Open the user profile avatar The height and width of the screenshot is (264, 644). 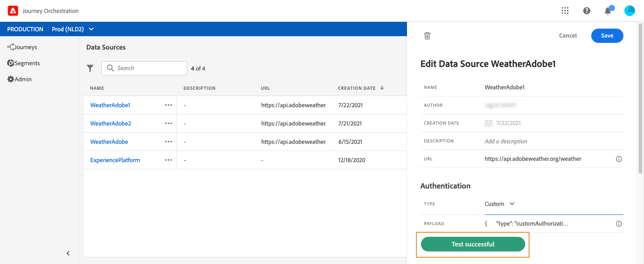630,11
